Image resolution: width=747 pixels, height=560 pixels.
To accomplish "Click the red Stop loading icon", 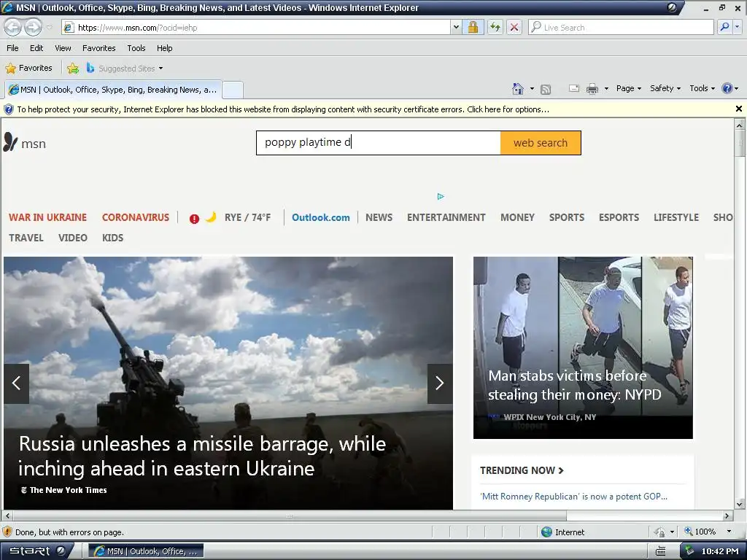I will click(x=514, y=27).
